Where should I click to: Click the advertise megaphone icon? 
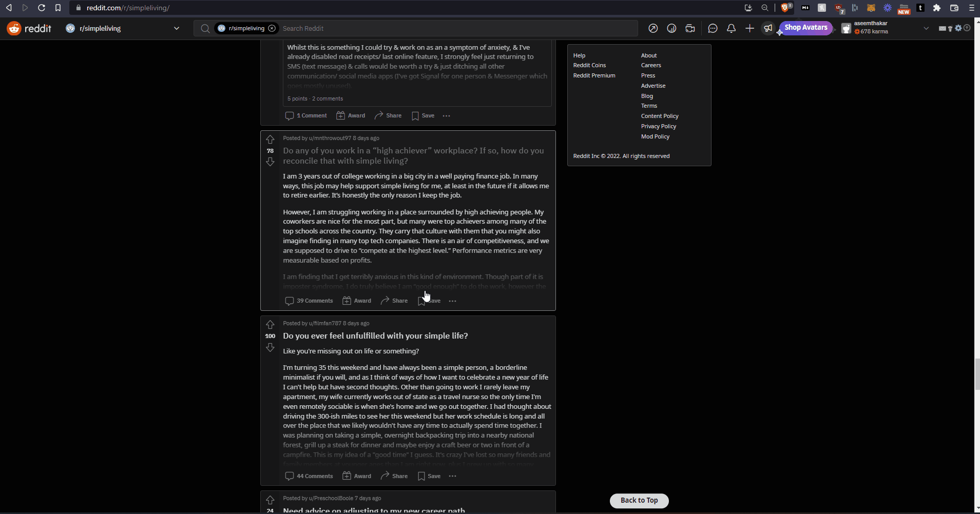[767, 28]
